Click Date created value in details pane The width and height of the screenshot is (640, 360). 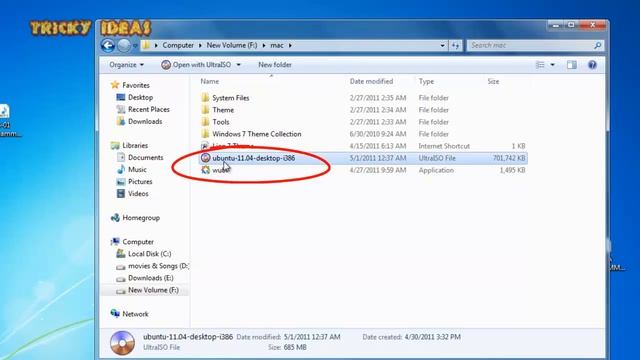[x=432, y=337]
